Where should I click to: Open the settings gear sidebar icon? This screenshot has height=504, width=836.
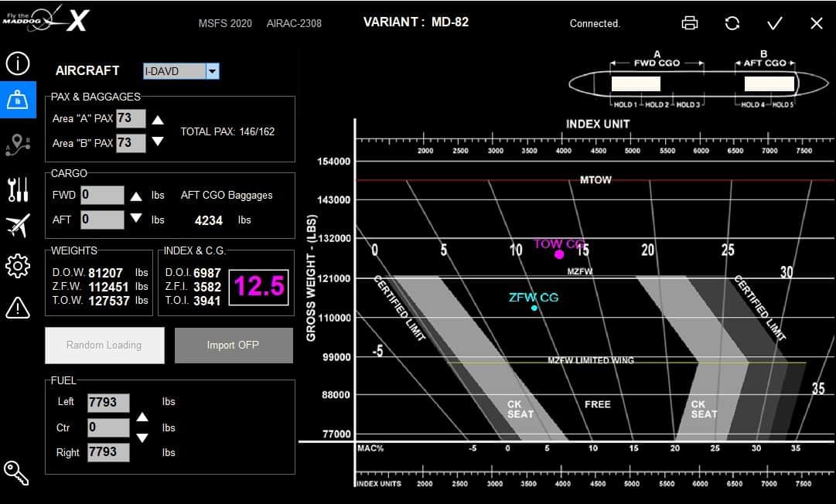point(17,266)
